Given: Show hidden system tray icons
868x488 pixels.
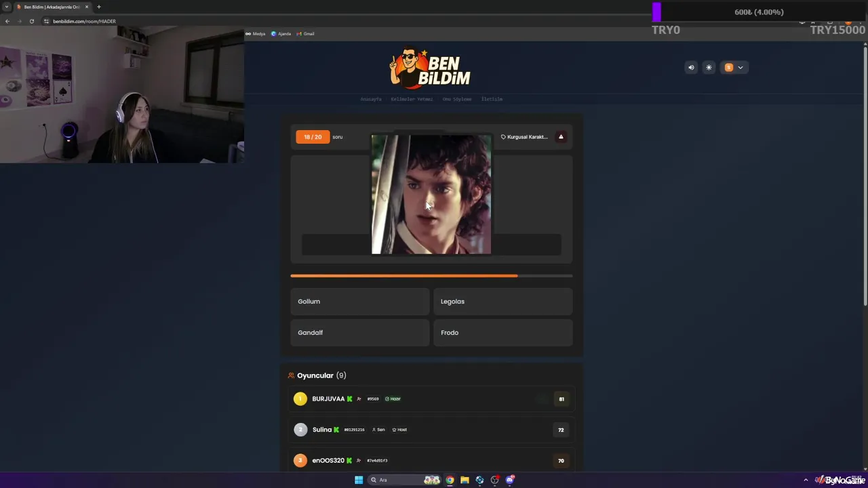Looking at the screenshot, I should pos(806,480).
